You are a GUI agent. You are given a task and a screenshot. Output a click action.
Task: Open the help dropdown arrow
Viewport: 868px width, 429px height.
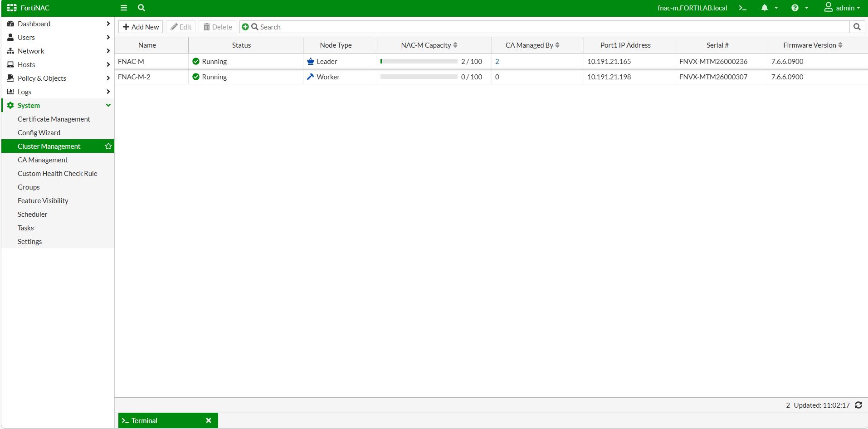pyautogui.click(x=807, y=8)
